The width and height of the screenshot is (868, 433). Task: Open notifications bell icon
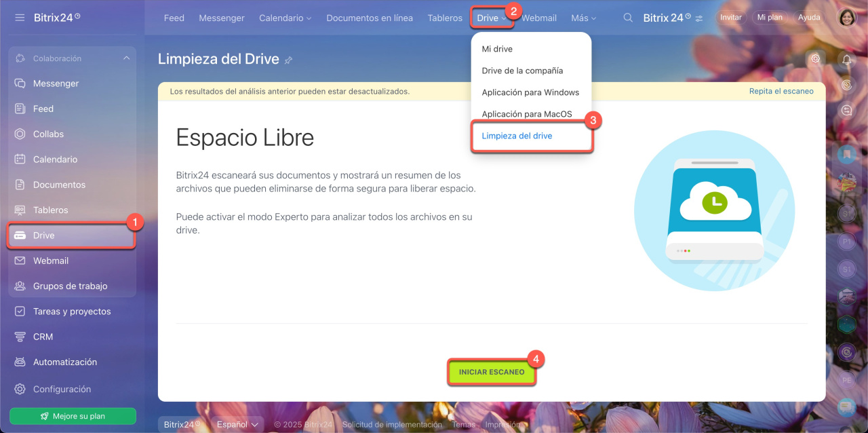pos(847,60)
